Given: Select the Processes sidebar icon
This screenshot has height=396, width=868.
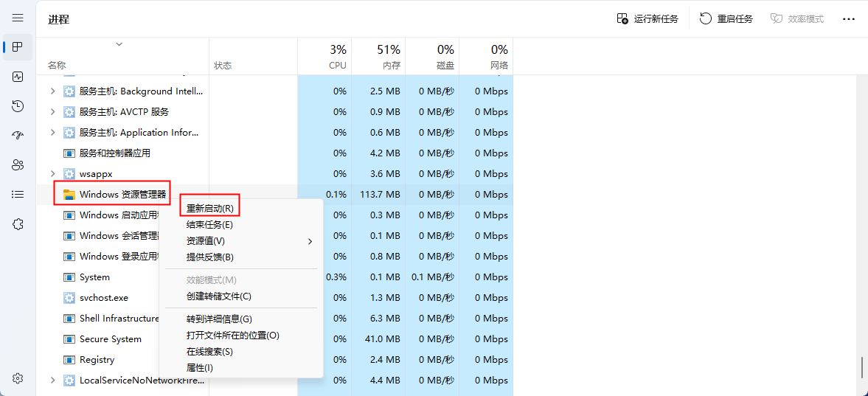Looking at the screenshot, I should tap(18, 47).
